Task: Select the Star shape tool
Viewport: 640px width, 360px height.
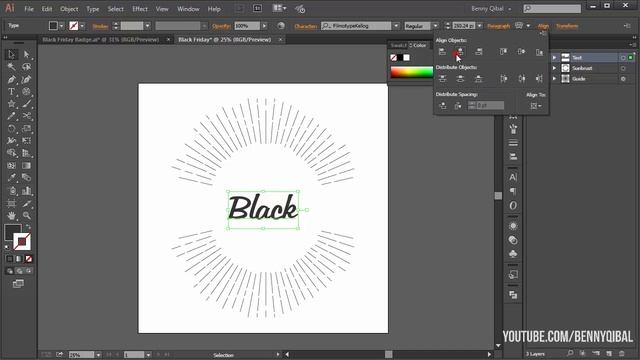Action: click(11, 104)
